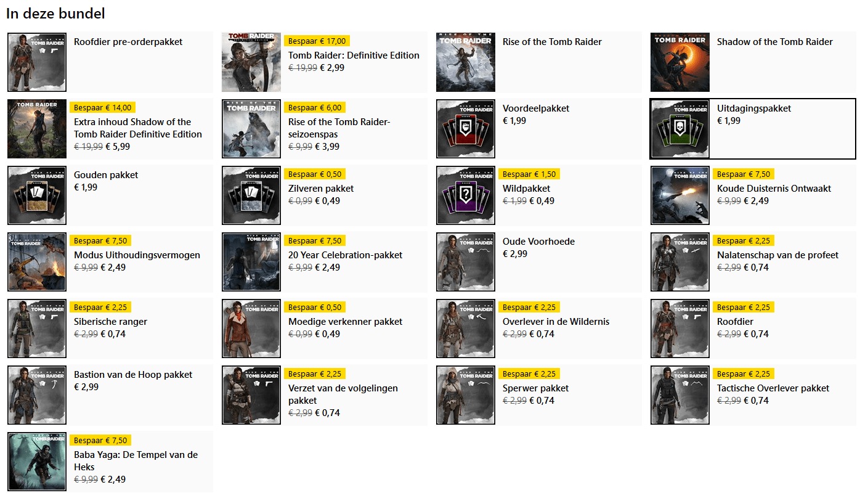Click the Uitdagingspakket title

click(754, 108)
